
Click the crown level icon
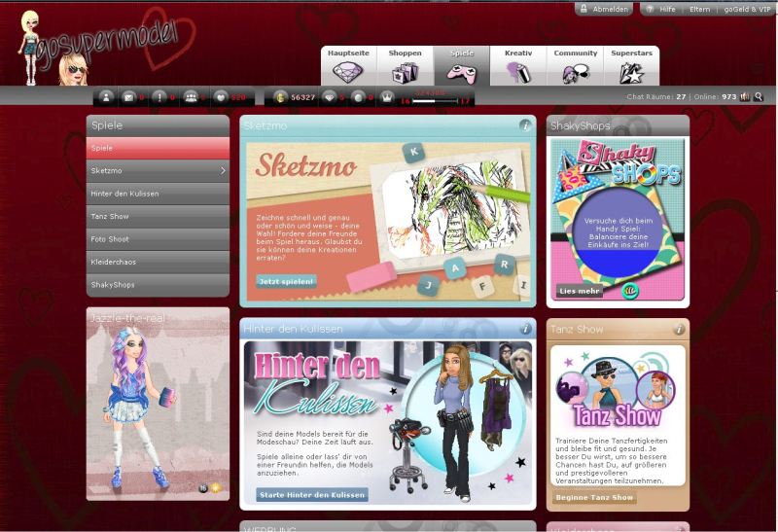click(387, 97)
